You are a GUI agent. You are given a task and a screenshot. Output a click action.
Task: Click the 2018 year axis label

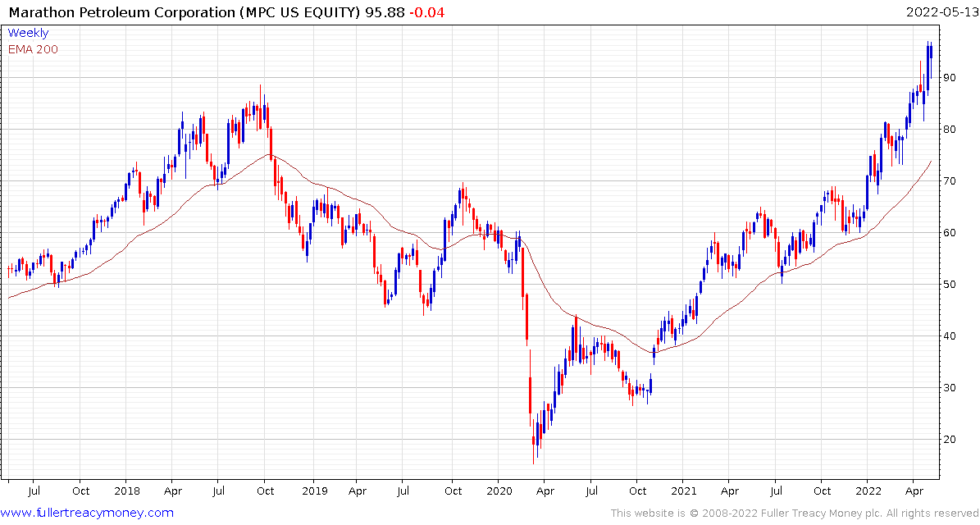pyautogui.click(x=127, y=491)
